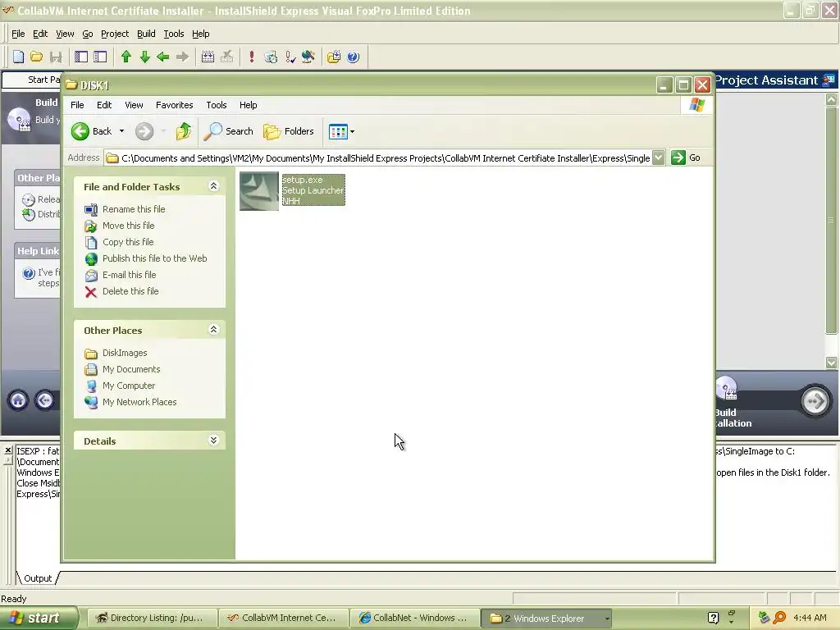The height and width of the screenshot is (630, 840).
Task: Click Publish this file to the Web
Action: [155, 258]
